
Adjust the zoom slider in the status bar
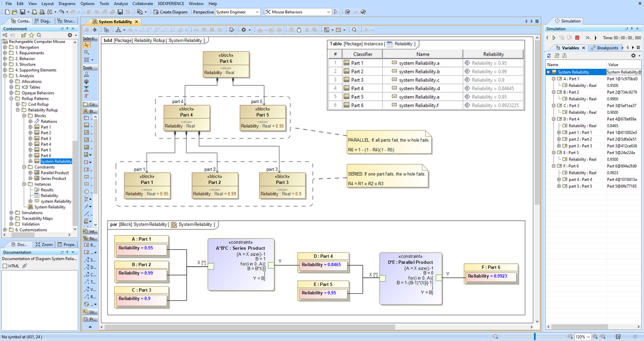[535, 336]
